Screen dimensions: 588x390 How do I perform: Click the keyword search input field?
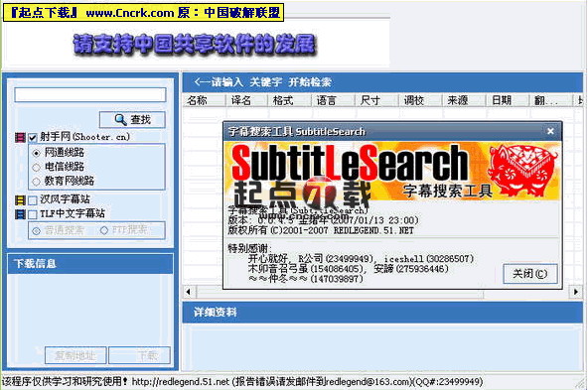pos(90,95)
